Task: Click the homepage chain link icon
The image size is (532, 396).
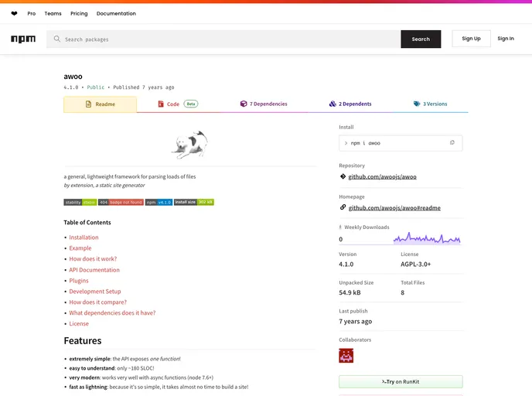Action: point(343,207)
